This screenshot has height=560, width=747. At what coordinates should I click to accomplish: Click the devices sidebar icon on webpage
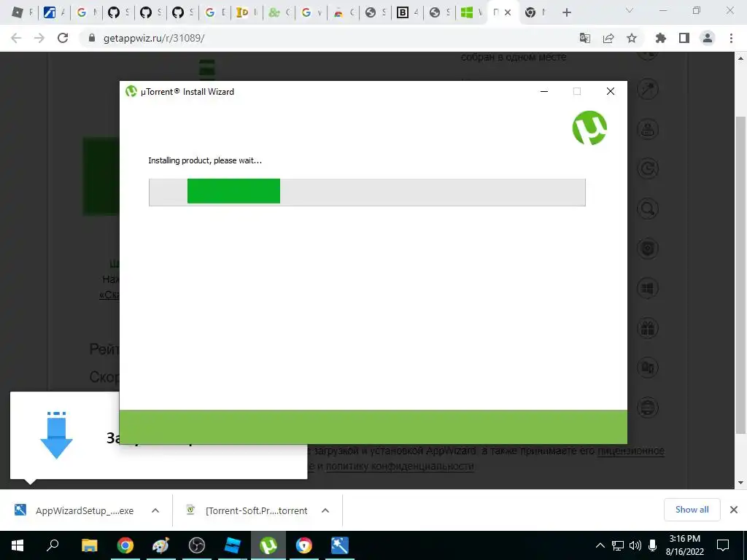(x=648, y=367)
